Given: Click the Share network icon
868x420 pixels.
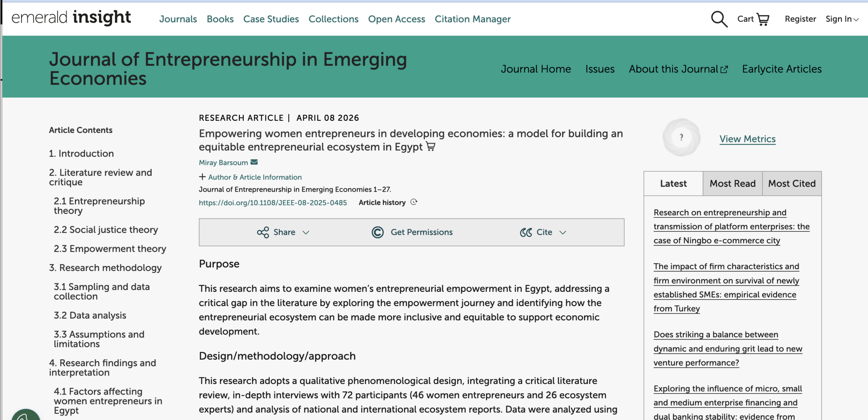Looking at the screenshot, I should 263,232.
